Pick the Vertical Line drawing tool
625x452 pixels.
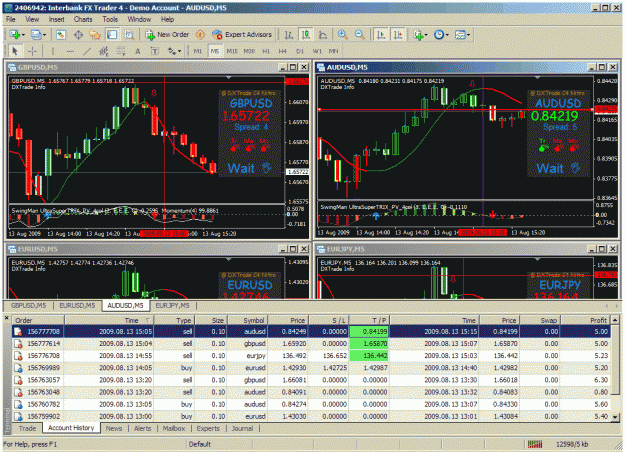53,51
